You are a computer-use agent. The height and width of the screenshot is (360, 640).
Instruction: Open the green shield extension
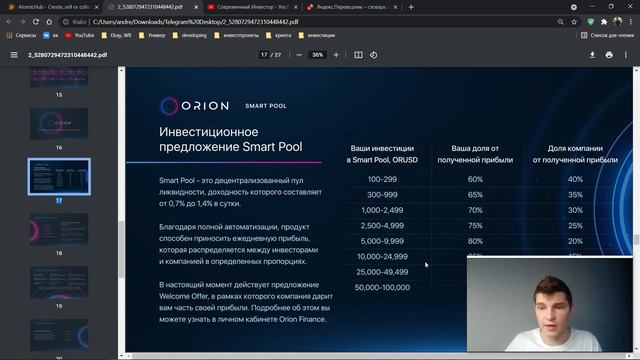[591, 22]
